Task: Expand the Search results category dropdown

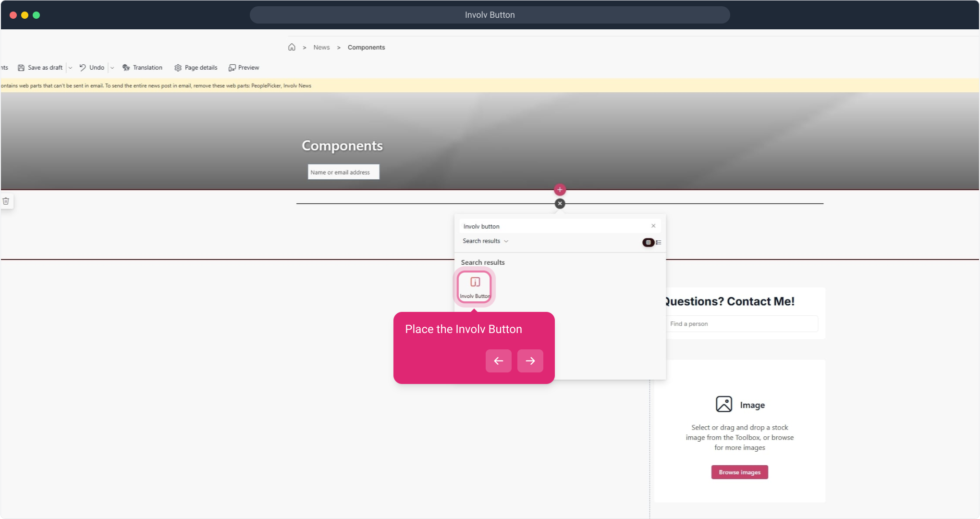Action: (485, 241)
